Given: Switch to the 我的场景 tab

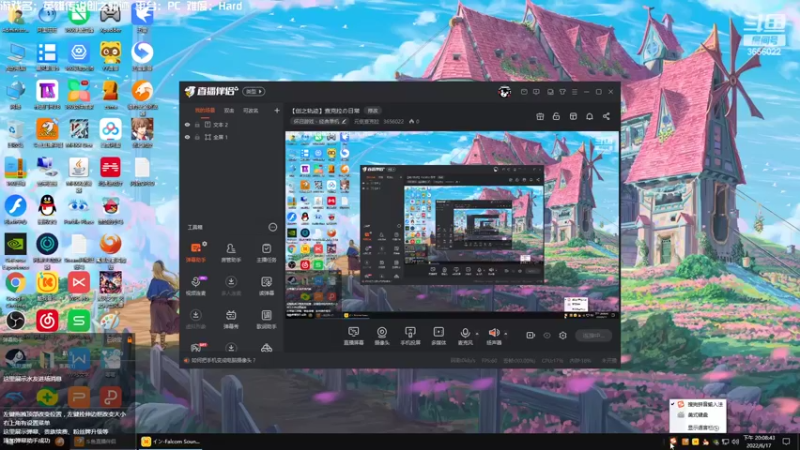Looking at the screenshot, I should (x=205, y=111).
